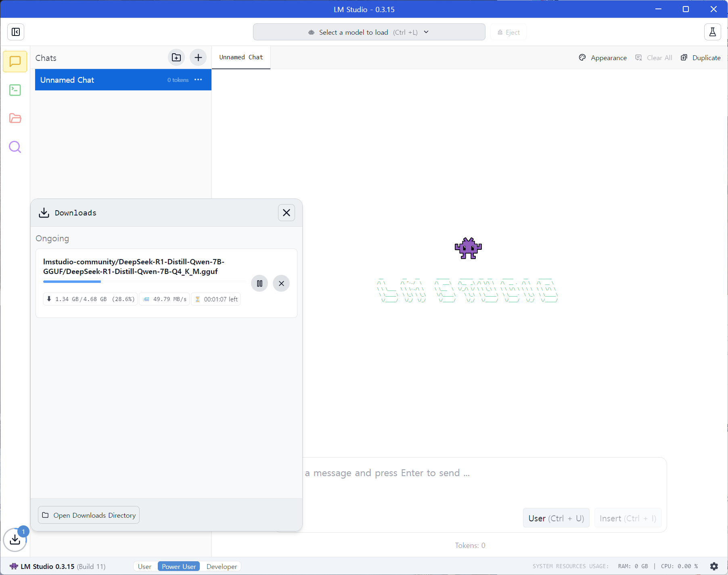Select the Unnamed Chat tab
Viewport: 728px width, 575px height.
coord(241,57)
